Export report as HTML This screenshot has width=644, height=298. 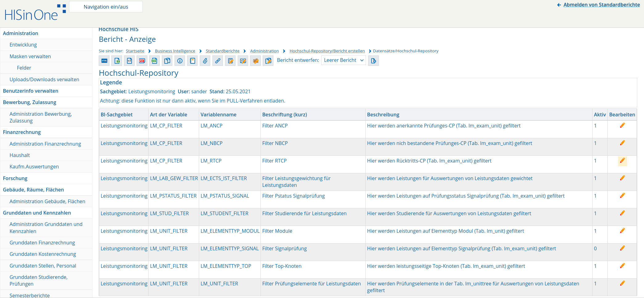[x=105, y=61]
